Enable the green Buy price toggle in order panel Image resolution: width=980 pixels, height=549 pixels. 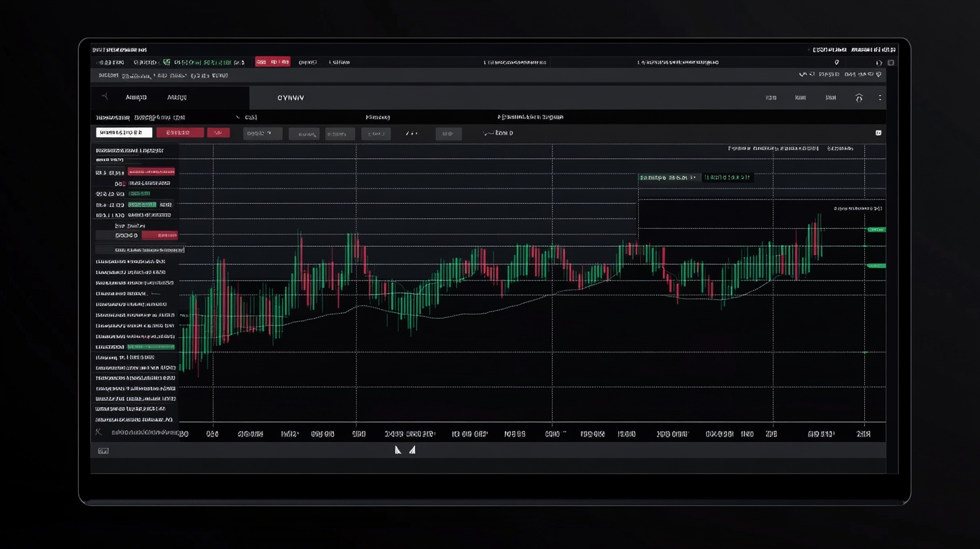(x=139, y=193)
